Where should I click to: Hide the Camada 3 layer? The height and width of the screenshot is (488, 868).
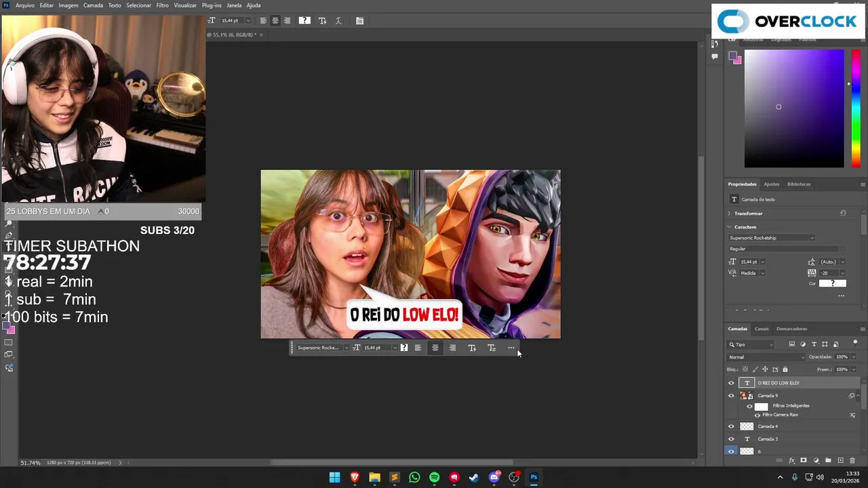point(731,439)
